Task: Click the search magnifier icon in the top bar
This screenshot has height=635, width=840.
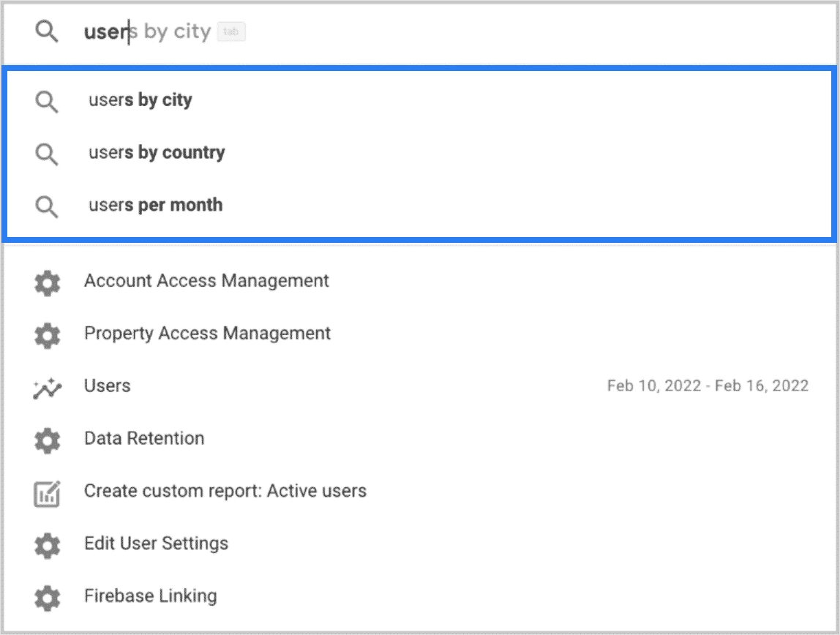Action: point(47,32)
